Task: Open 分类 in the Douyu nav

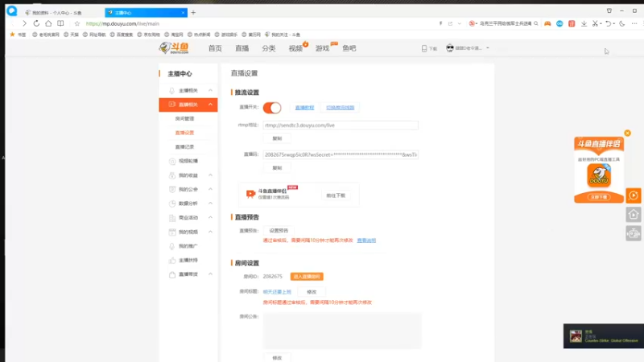Action: tap(269, 48)
